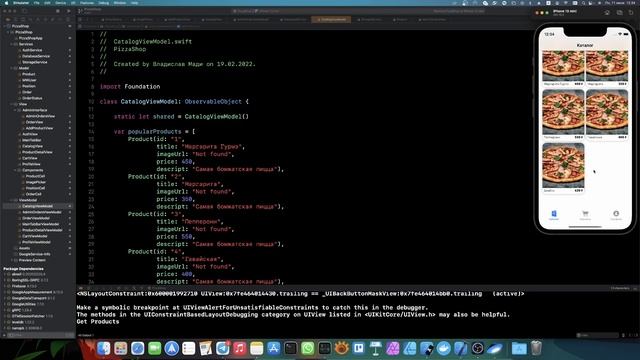The height and width of the screenshot is (360, 640).
Task: Select AuthService file in navigator
Action: pyautogui.click(x=32, y=50)
